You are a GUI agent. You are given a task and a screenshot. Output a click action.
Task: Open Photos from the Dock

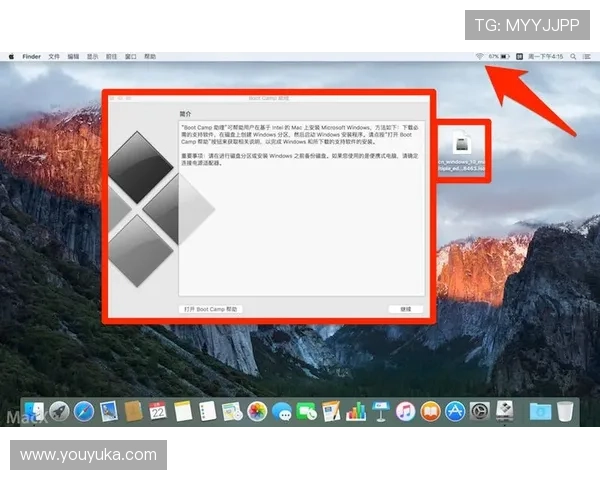(x=257, y=411)
